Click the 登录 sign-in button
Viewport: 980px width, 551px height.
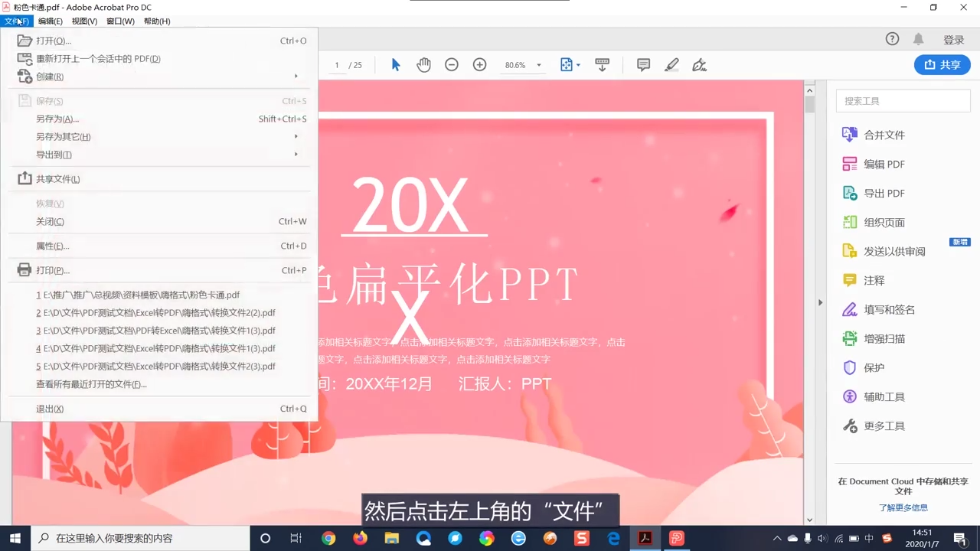(953, 40)
